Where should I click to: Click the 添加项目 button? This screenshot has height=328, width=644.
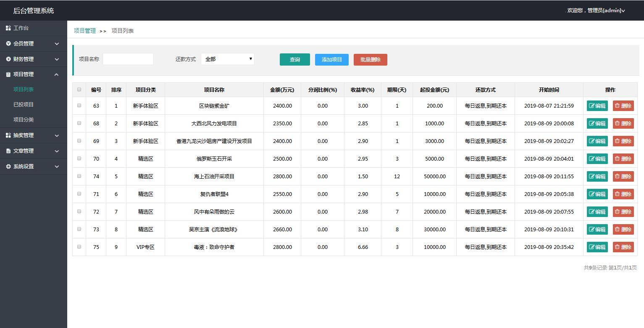pos(331,59)
